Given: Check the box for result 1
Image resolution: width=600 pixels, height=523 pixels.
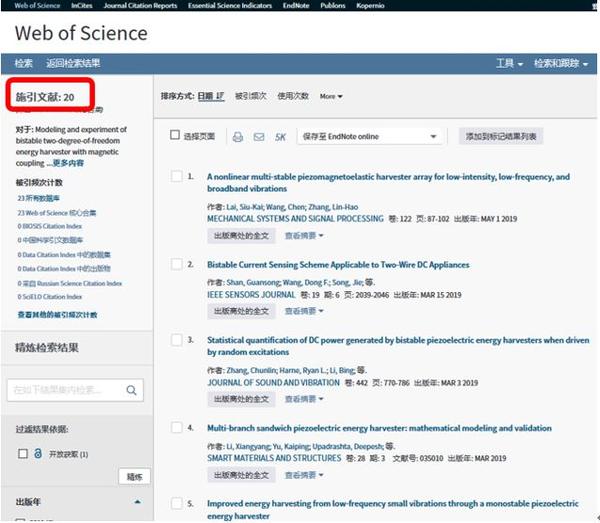Looking at the screenshot, I should [176, 176].
